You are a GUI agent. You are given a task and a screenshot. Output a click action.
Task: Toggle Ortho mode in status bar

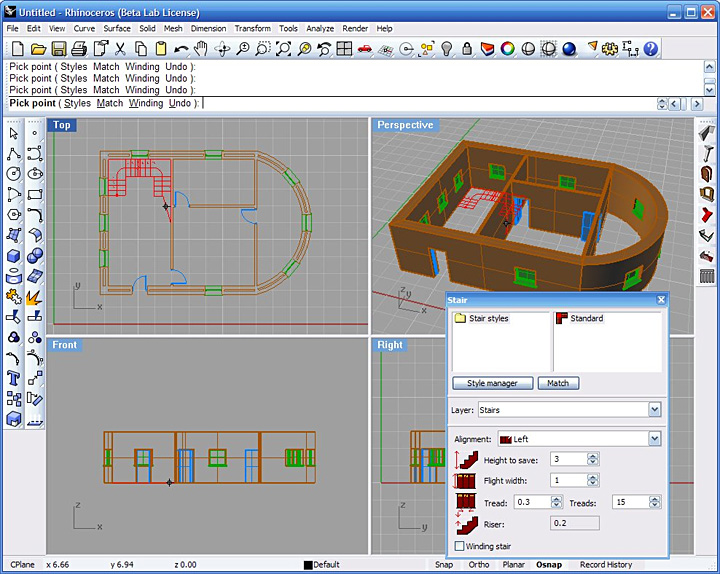479,564
